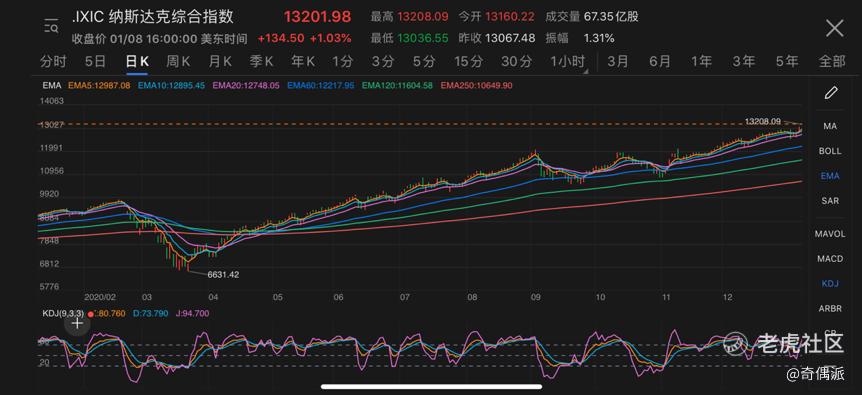Select the 周K tab
The image size is (862, 395).
(x=178, y=62)
